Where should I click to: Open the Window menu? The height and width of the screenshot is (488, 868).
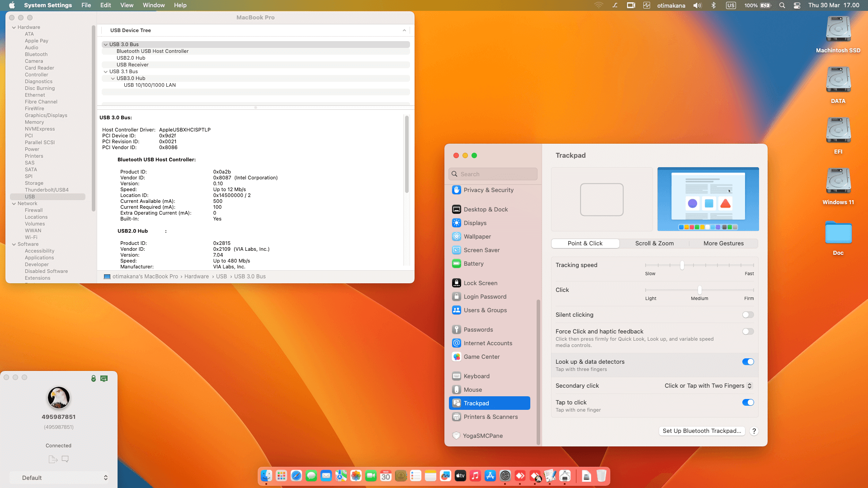(153, 5)
